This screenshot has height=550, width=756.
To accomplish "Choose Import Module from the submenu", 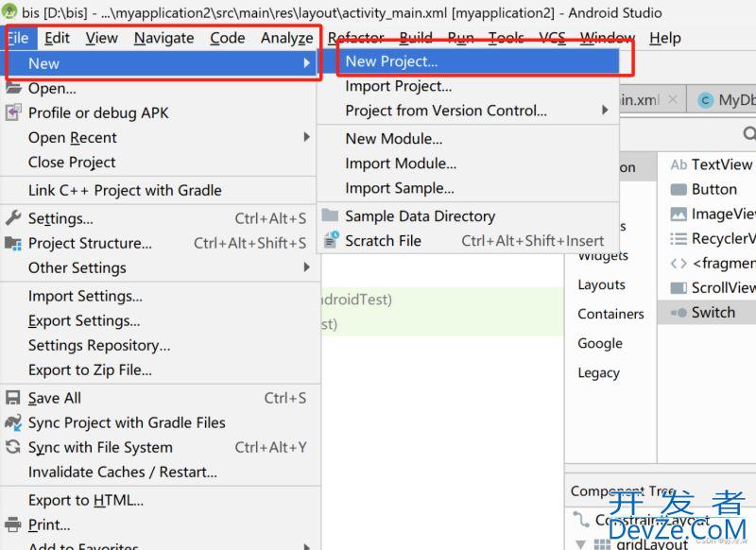I will (x=468, y=163).
